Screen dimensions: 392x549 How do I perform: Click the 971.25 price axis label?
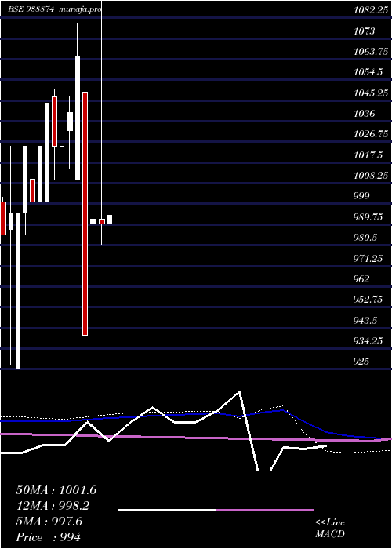(368, 258)
